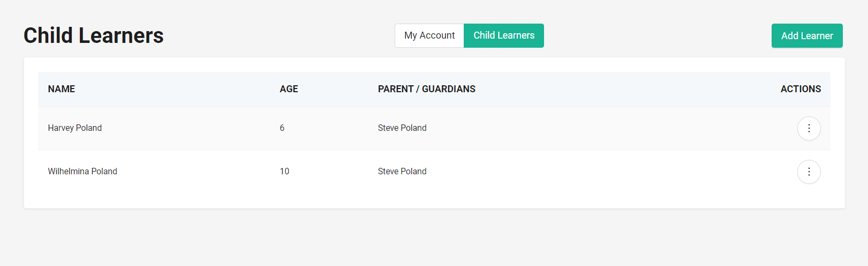The height and width of the screenshot is (266, 868).
Task: Click age value 10 for Wilhelmina
Action: [x=284, y=172]
